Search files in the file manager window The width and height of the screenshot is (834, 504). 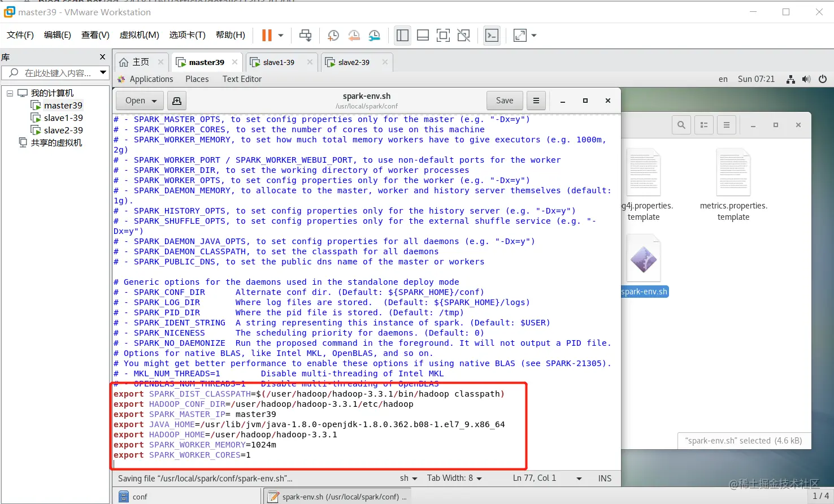tap(681, 125)
